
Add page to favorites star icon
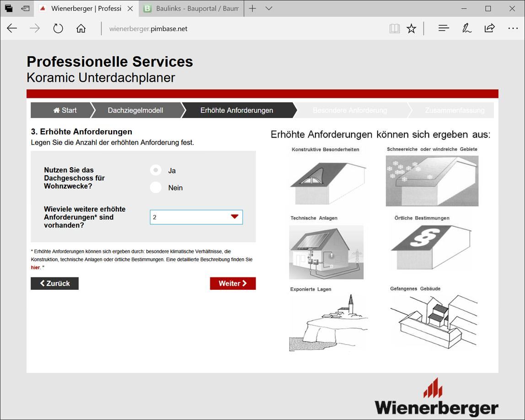click(x=411, y=28)
